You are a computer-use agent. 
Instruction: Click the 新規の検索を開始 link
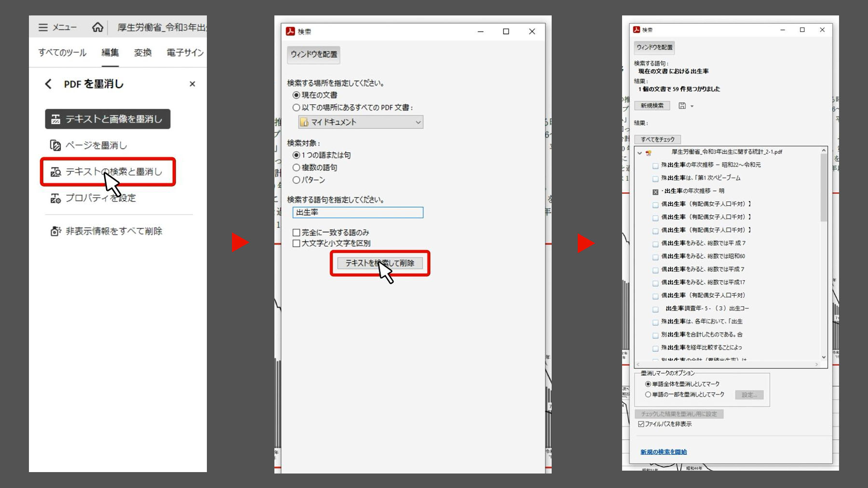pos(664,452)
